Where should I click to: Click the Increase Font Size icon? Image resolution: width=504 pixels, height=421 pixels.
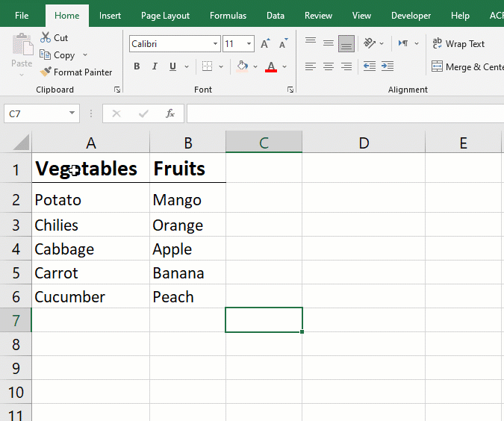point(265,43)
